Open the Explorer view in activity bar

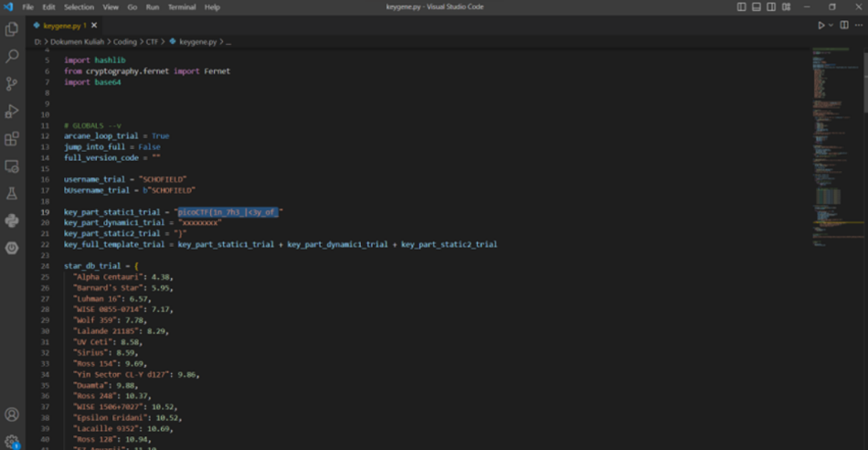(12, 29)
